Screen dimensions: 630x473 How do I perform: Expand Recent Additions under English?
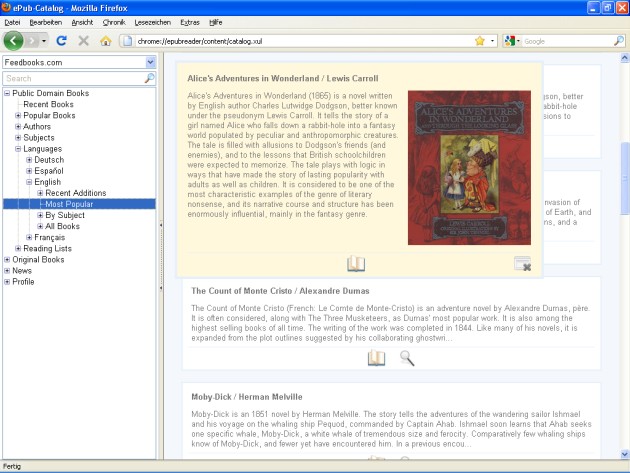[40, 193]
